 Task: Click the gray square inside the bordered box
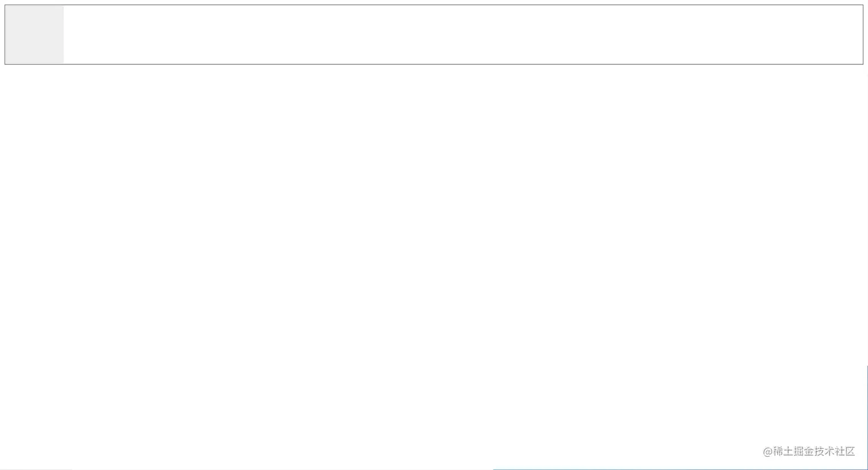coord(34,34)
